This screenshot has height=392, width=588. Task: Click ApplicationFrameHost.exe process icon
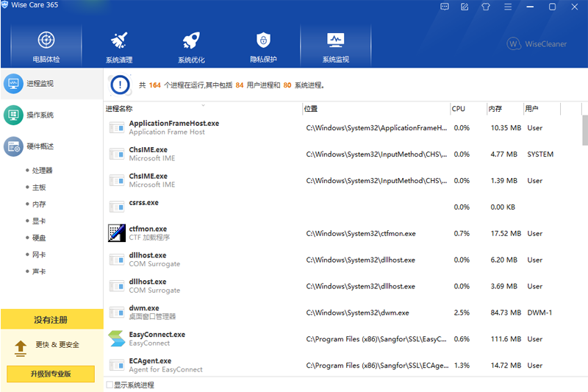117,128
